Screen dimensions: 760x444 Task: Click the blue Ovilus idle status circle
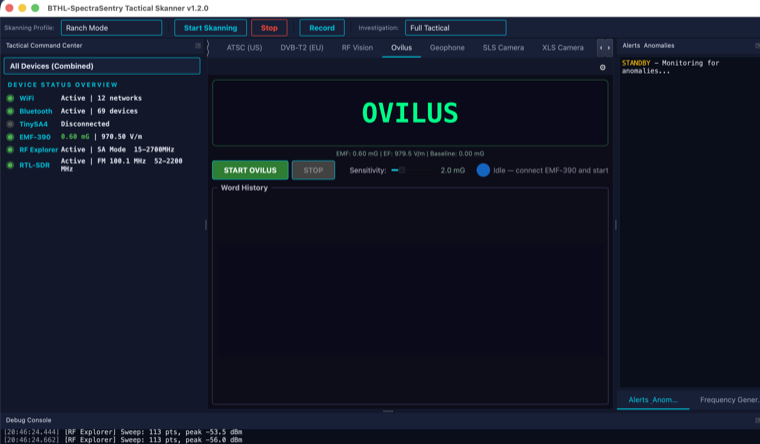click(x=483, y=170)
